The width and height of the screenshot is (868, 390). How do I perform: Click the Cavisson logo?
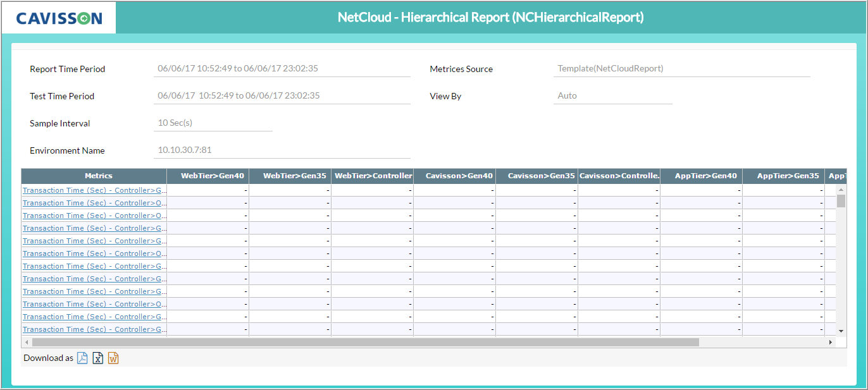click(x=59, y=18)
